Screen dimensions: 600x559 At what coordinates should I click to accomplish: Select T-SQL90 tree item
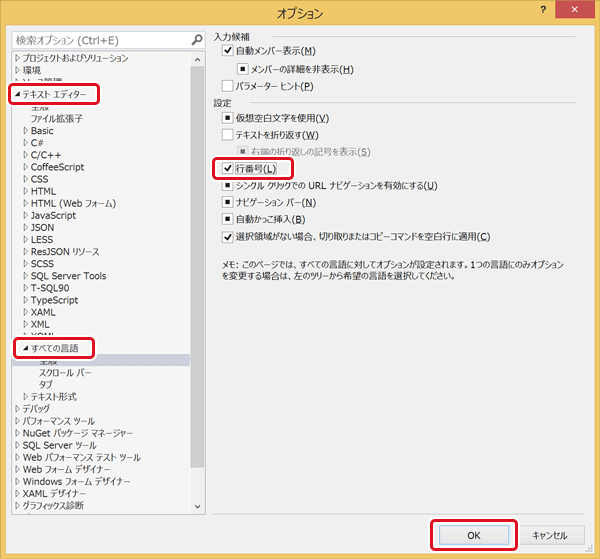50,288
